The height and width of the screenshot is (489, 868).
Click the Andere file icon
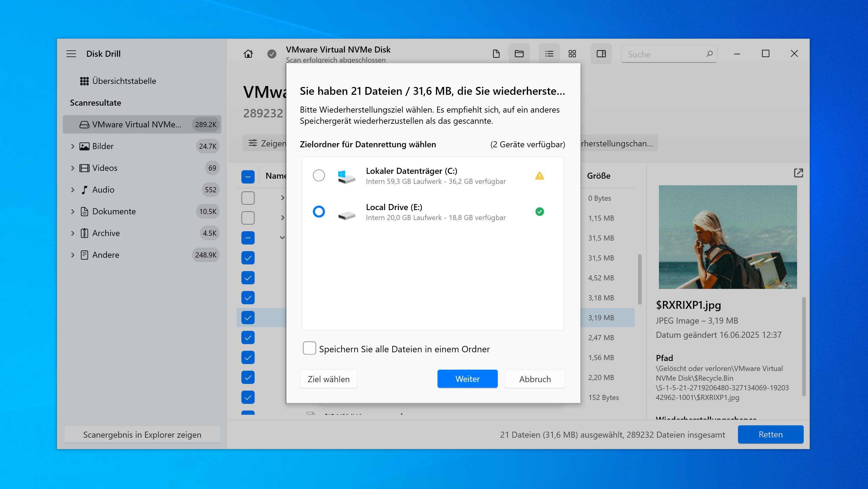84,255
